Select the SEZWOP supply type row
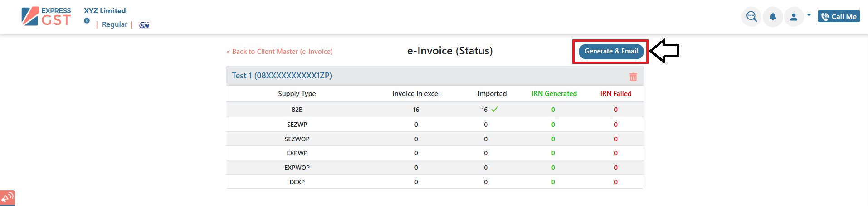The width and height of the screenshot is (868, 206). (x=435, y=139)
